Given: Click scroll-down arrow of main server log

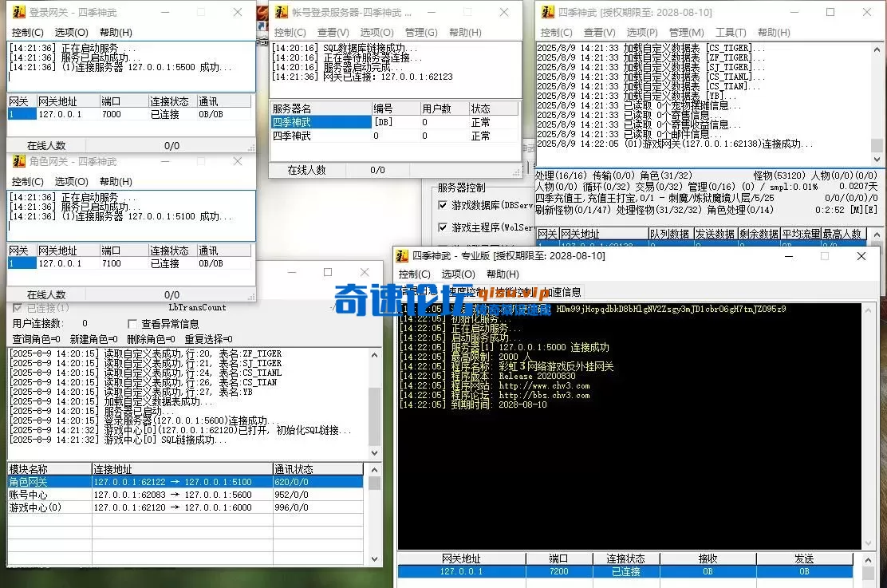Looking at the screenshot, I should pyautogui.click(x=877, y=160).
